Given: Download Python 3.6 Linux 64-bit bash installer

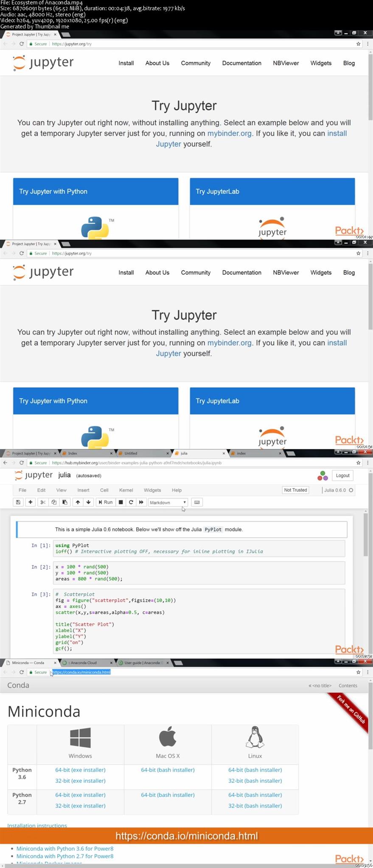Looking at the screenshot, I should 255,770.
